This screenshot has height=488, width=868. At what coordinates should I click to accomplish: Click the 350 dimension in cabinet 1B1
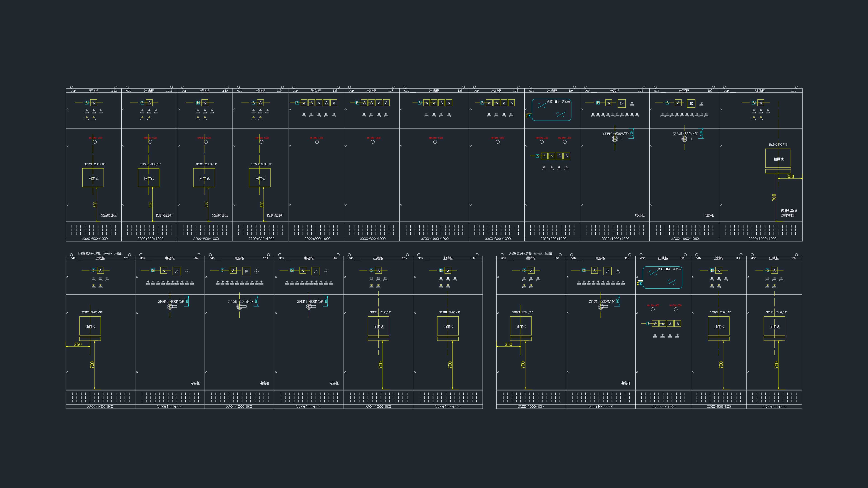790,176
